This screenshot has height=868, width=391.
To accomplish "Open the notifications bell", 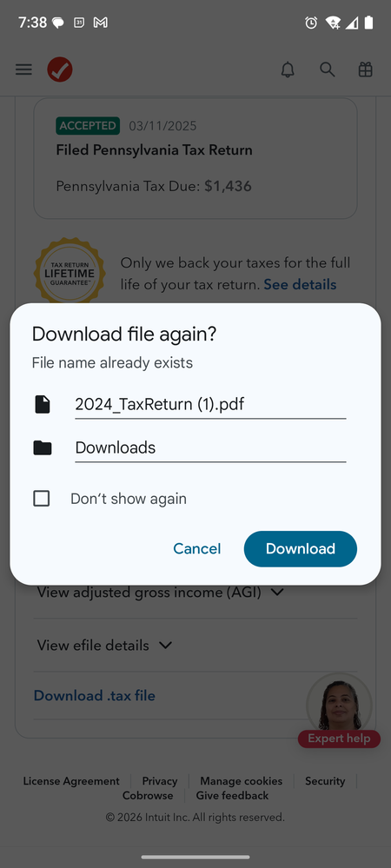I will [288, 70].
